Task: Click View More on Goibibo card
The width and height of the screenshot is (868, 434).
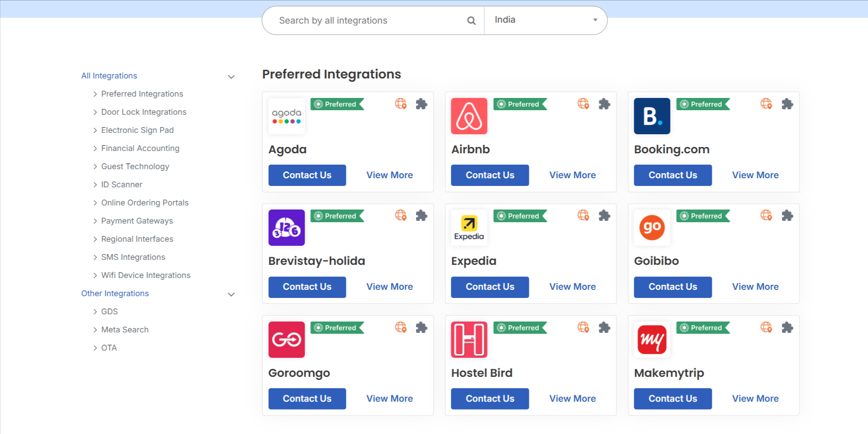Action: pyautogui.click(x=755, y=287)
